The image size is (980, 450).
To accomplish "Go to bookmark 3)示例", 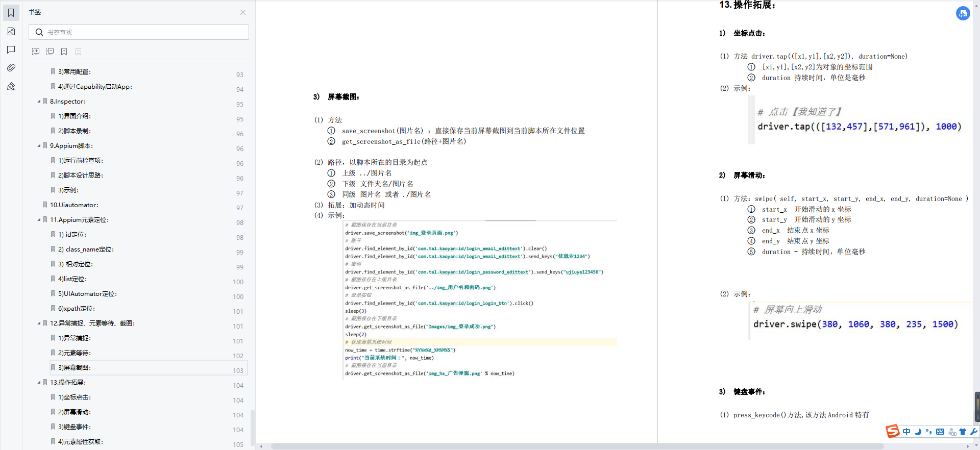I will (x=68, y=190).
